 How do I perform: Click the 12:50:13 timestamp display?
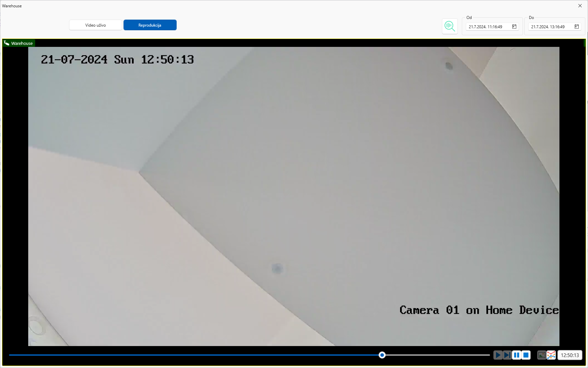(x=570, y=355)
